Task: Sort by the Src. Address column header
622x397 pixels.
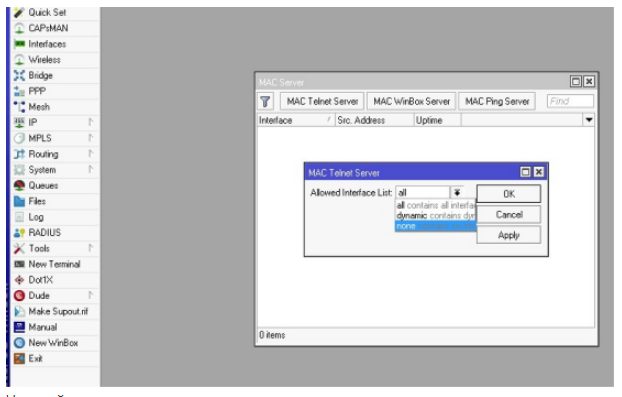Action: click(x=374, y=120)
